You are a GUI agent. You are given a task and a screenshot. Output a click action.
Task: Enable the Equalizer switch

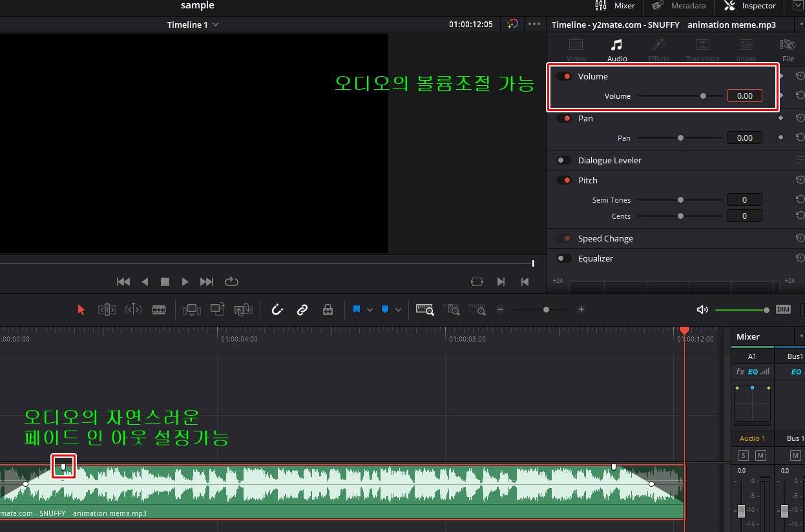(564, 258)
